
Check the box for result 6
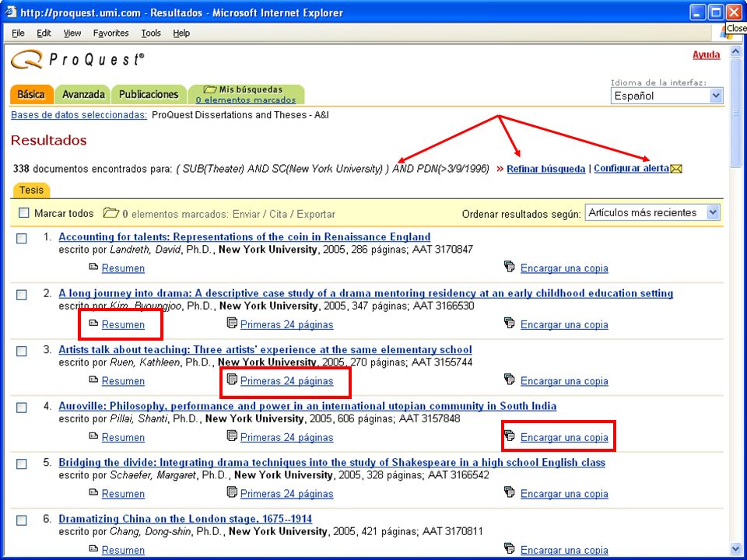coord(22,520)
